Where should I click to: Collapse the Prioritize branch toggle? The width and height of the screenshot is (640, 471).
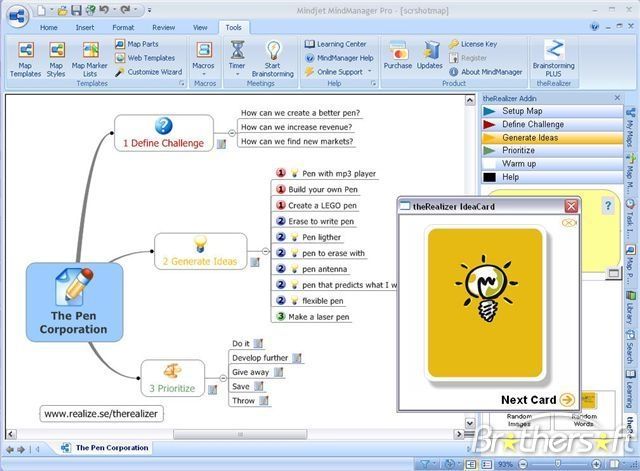223,378
